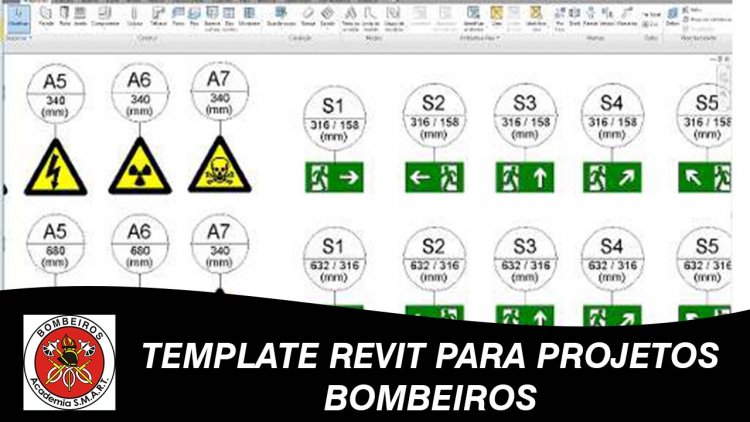Select the Definir work plane tool
Image resolution: width=750 pixels, height=422 pixels.
pyautogui.click(x=673, y=17)
